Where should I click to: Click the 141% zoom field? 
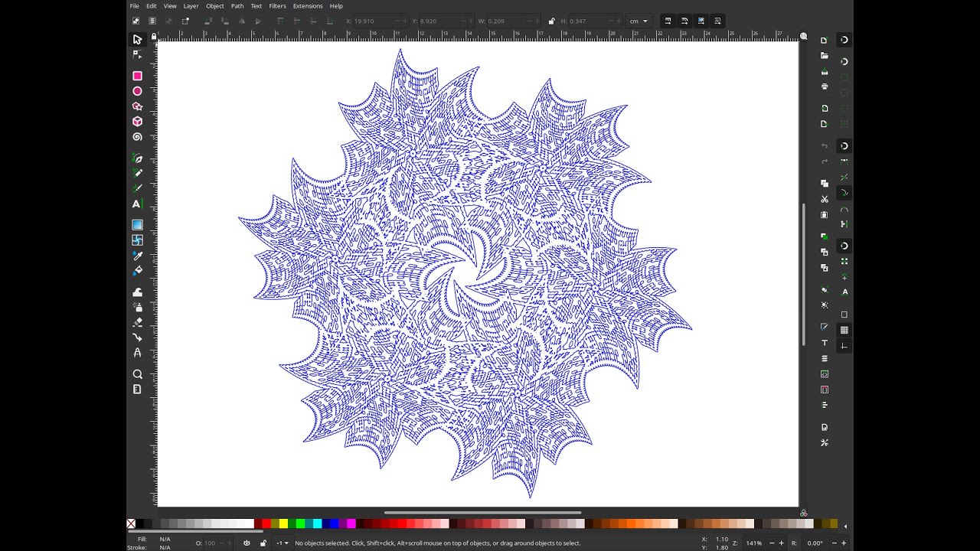point(754,543)
